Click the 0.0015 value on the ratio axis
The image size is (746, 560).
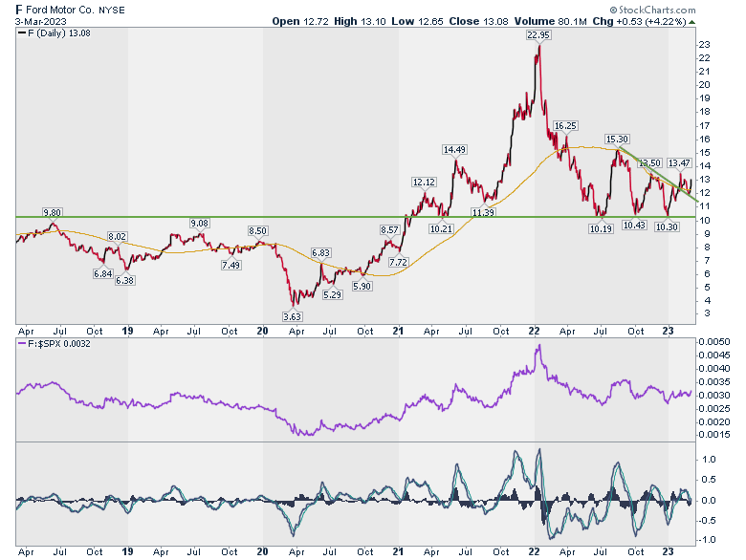[713, 435]
